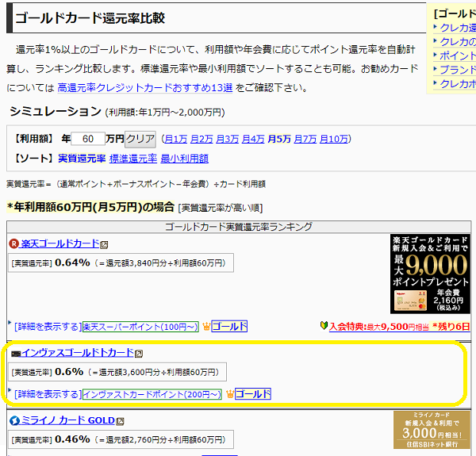This screenshot has height=456, width=476.
Task: Click the 0.46% 実質還元率 value
Action: (72, 439)
